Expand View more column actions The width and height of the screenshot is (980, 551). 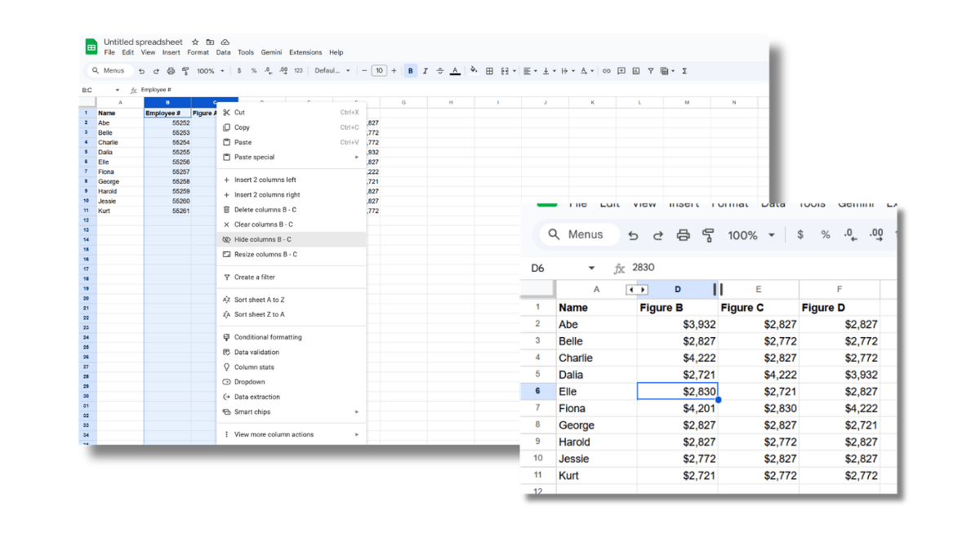(x=291, y=434)
